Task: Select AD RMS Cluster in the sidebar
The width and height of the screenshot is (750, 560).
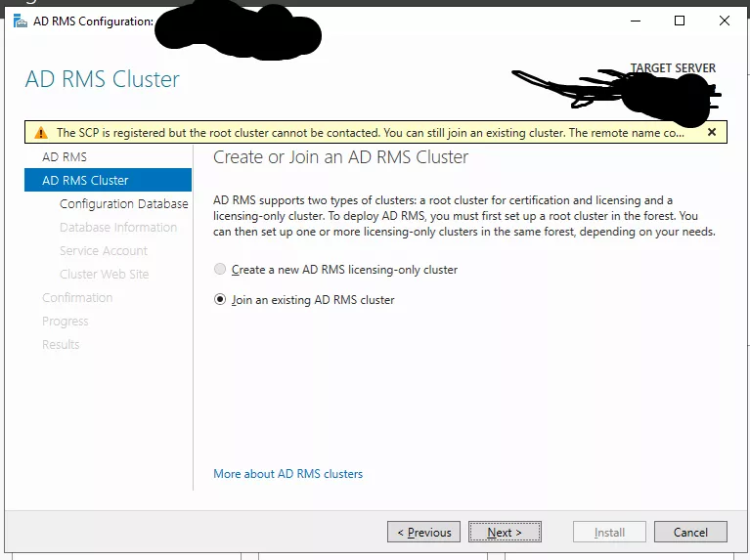Action: pos(109,180)
